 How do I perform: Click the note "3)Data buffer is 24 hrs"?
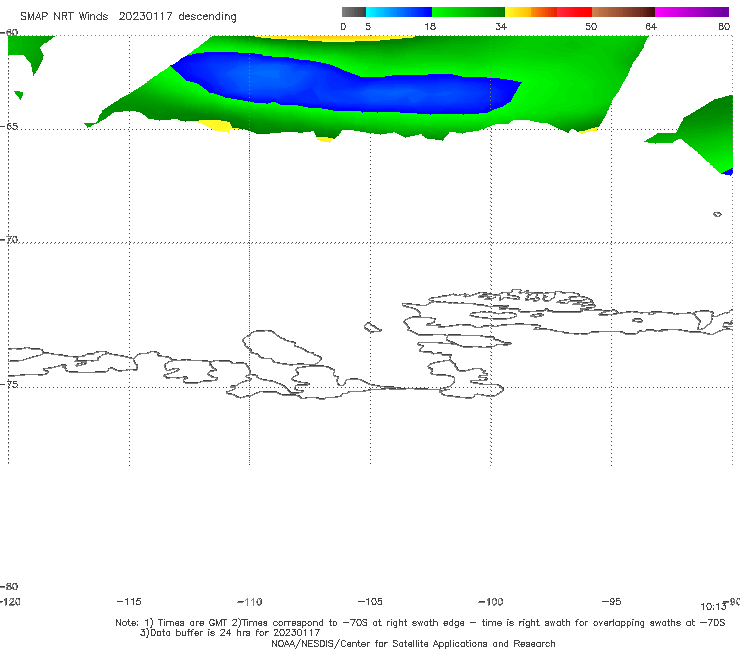click(x=229, y=633)
